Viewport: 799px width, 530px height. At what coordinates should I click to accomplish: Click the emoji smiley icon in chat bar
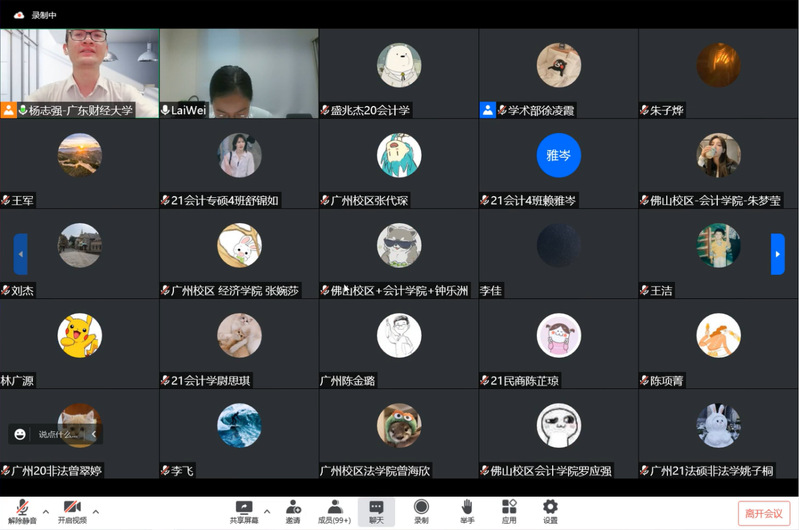coord(21,434)
